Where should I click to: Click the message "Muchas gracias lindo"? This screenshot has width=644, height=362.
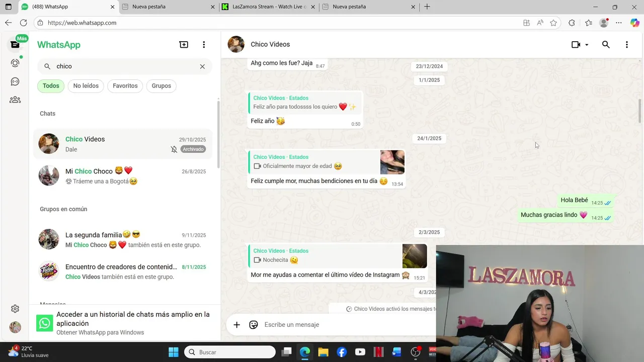[x=566, y=215]
